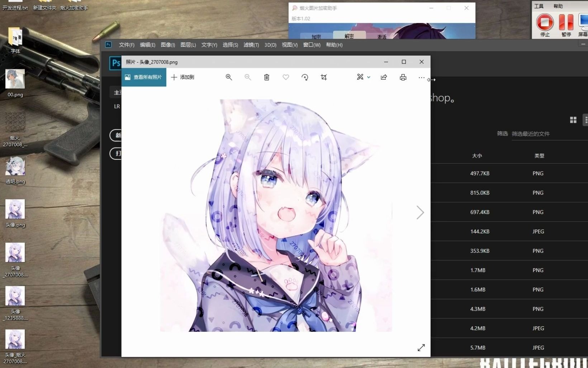Switch to 激活 tab in 烟火图片加密助手
The width and height of the screenshot is (588, 368).
coord(382,37)
